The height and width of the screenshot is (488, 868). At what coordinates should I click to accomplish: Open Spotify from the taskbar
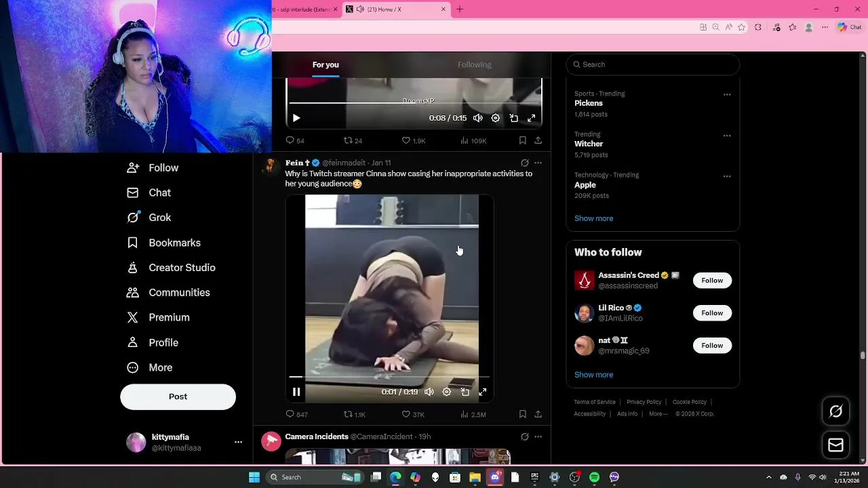(x=594, y=477)
